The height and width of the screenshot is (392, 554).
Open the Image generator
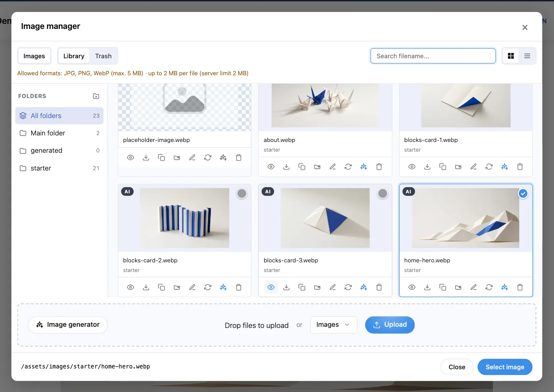(68, 325)
